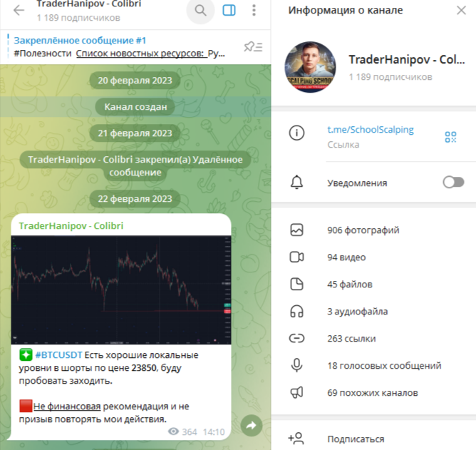Screen dimensions: 476x450
Task: Open the t.me/SchoolScalping link
Action: 371,130
